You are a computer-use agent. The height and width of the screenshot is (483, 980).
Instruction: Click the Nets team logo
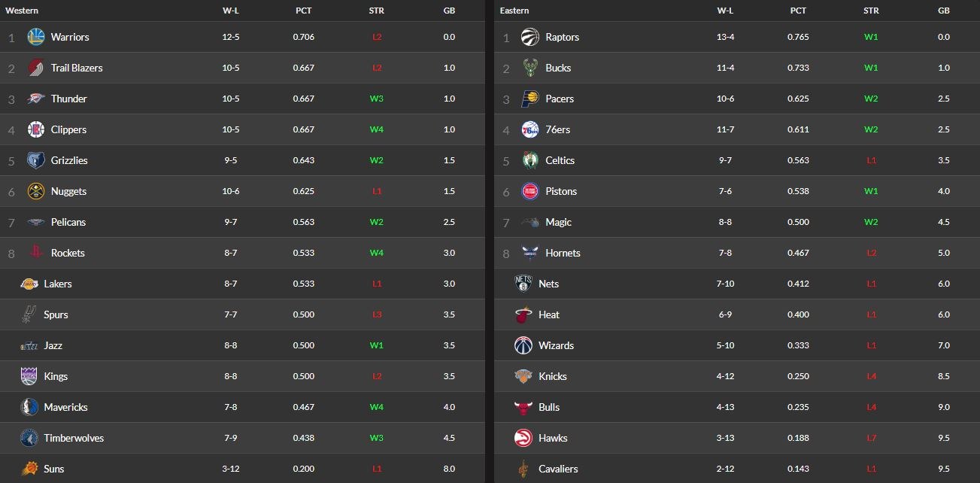[x=523, y=284]
